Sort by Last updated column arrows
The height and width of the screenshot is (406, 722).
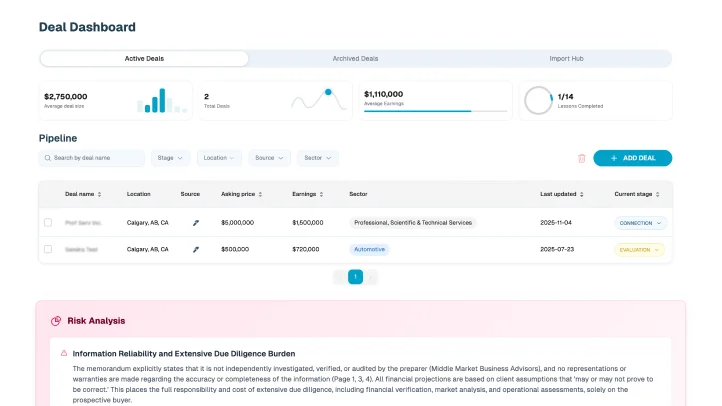[x=582, y=194]
